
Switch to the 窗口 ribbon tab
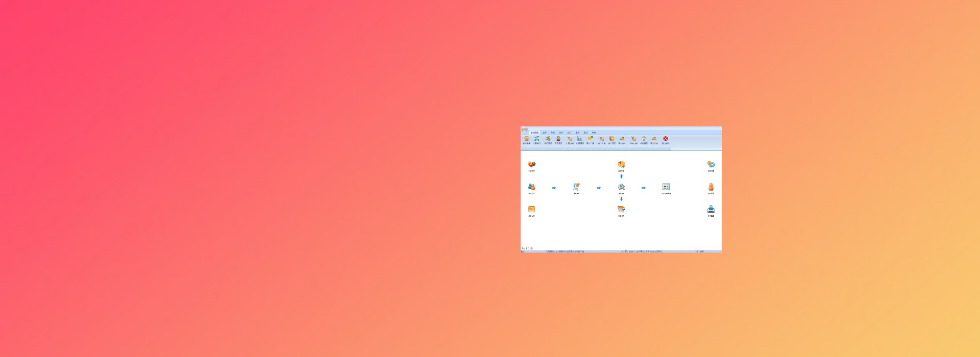coord(585,133)
